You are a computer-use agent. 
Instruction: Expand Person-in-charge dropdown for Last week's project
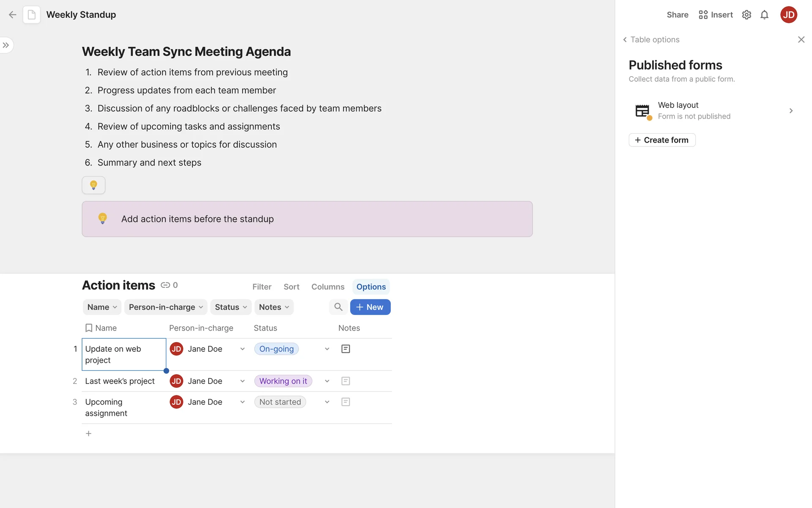click(x=242, y=381)
